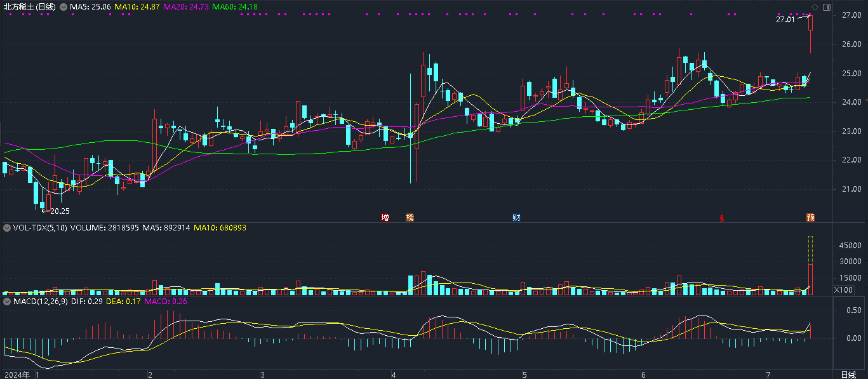868x379 pixels.
Task: Select the green MA60 moving average label
Action: tap(236, 6)
